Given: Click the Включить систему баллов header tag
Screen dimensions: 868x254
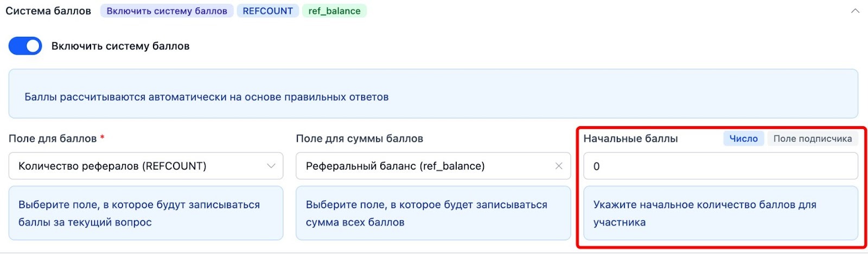Looking at the screenshot, I should click(167, 11).
